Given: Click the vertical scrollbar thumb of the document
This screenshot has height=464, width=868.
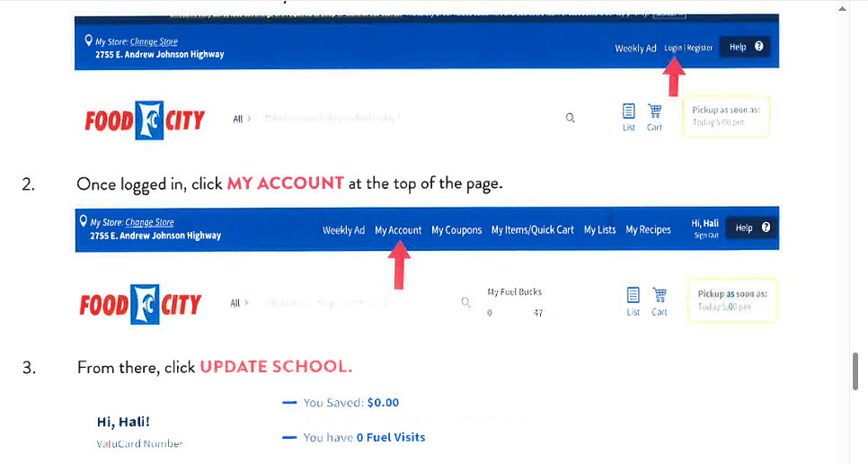Looking at the screenshot, I should tap(855, 371).
